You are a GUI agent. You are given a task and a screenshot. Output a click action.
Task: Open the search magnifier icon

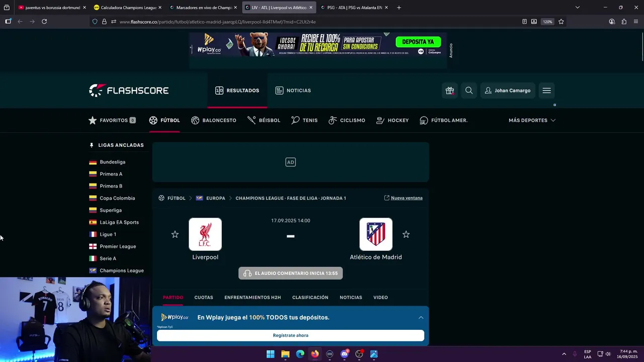pos(469,90)
